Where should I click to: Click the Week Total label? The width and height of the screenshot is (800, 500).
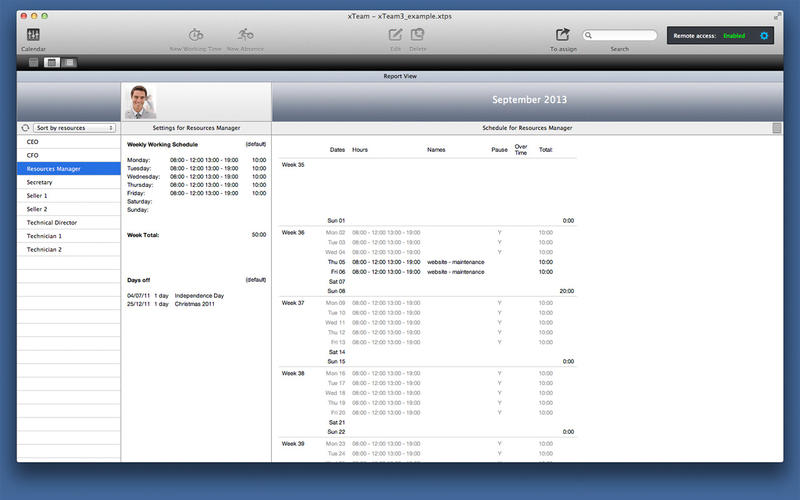pyautogui.click(x=143, y=235)
